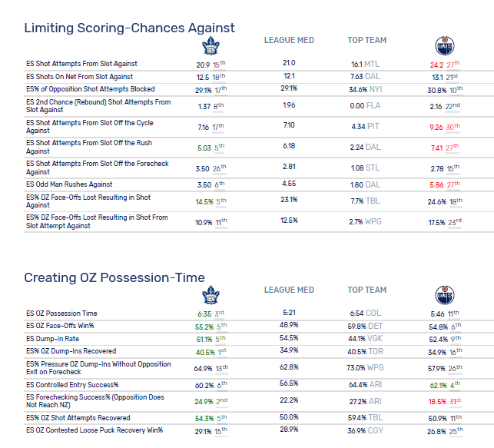494x448 pixels.
Task: Click the ES Shots On Net From Slot Against label
Action: [80, 77]
